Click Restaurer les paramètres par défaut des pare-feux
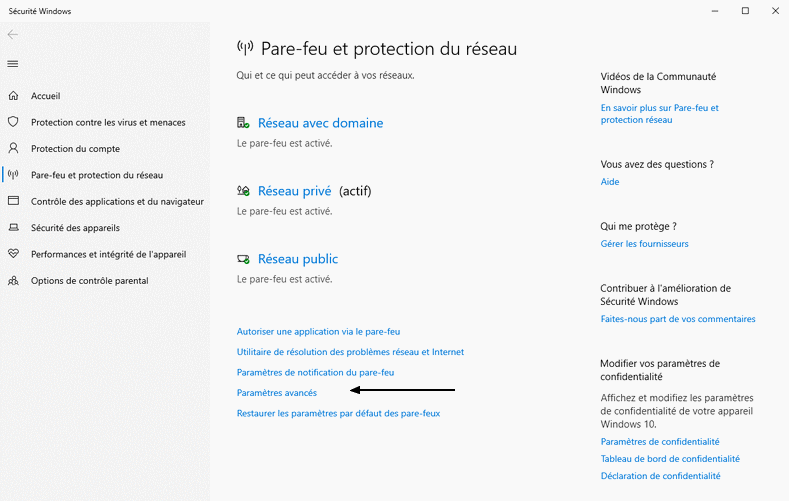The width and height of the screenshot is (789, 501). [338, 413]
